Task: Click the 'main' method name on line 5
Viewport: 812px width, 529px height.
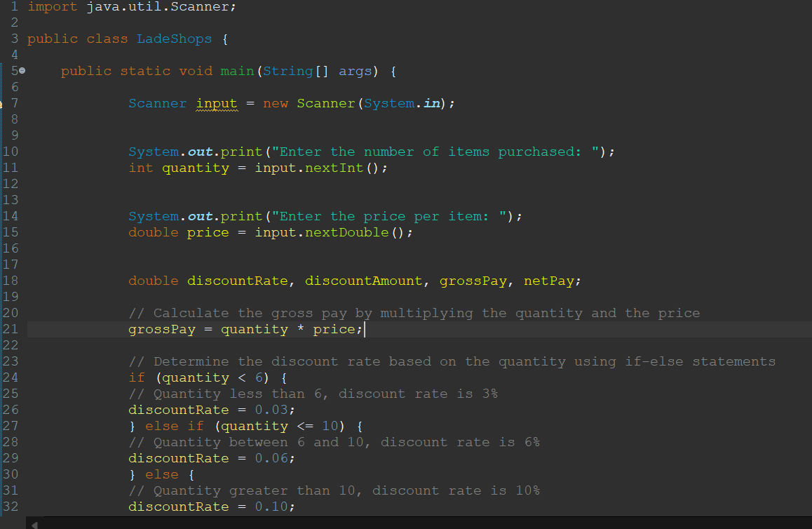Action: [x=237, y=72]
